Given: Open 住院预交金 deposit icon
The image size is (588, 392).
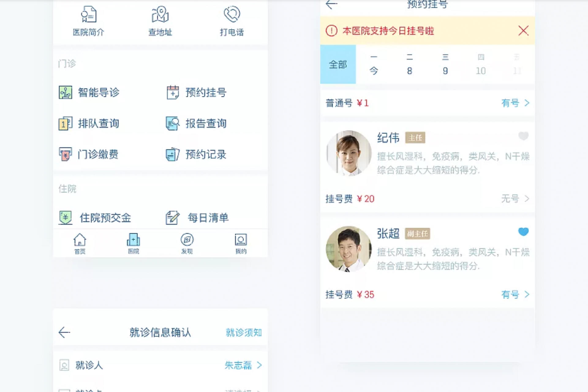Looking at the screenshot, I should point(65,218).
